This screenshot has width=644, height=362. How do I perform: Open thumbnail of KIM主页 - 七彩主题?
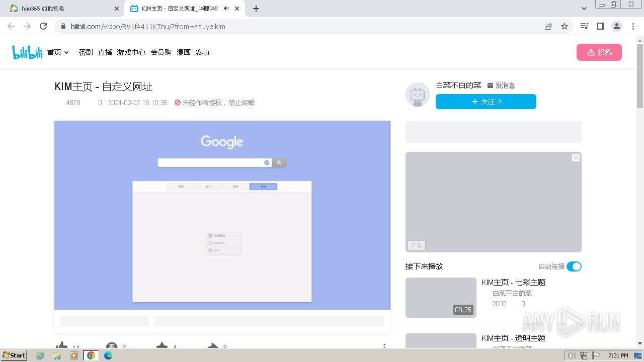coord(441,298)
